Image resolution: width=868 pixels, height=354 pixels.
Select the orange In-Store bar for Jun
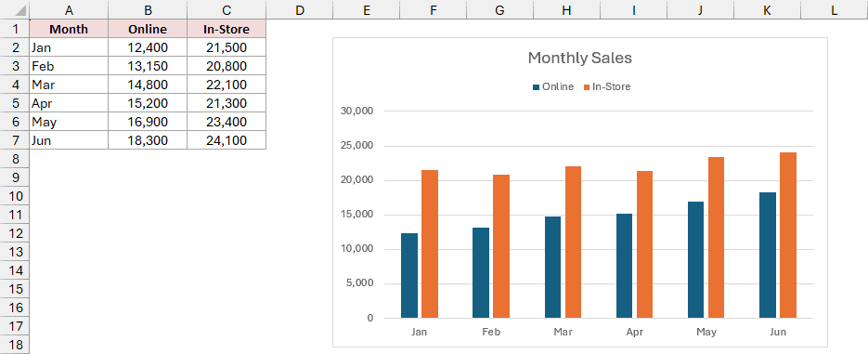click(788, 235)
